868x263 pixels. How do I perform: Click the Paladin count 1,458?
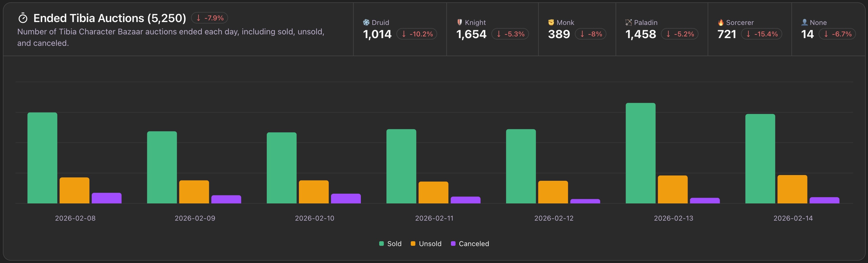pyautogui.click(x=641, y=34)
